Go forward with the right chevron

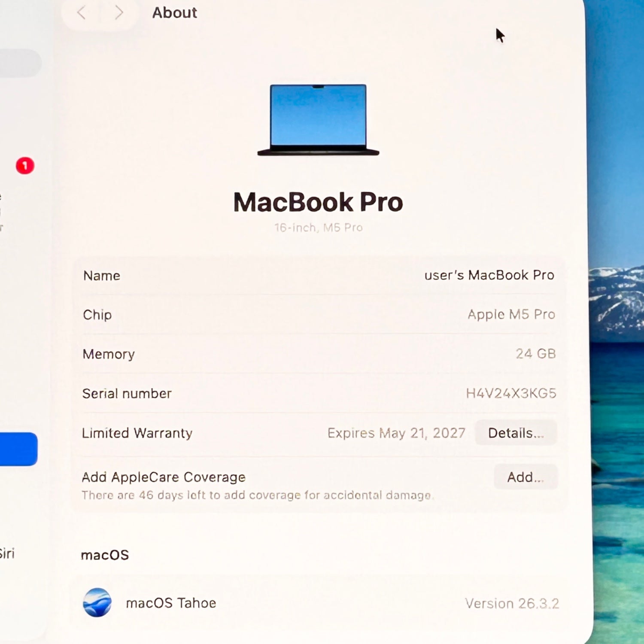(x=119, y=13)
